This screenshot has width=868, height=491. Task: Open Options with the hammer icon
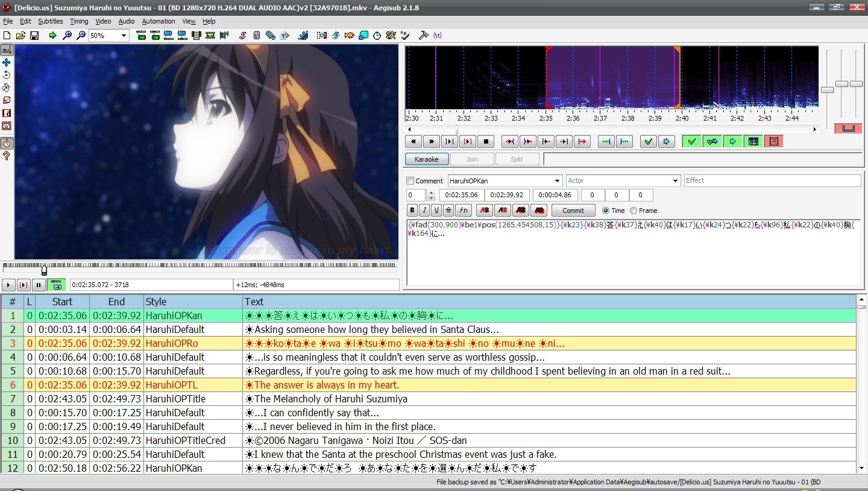(424, 36)
